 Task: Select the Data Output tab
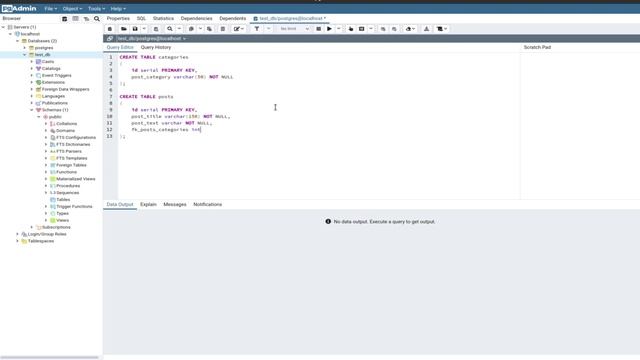(x=120, y=204)
